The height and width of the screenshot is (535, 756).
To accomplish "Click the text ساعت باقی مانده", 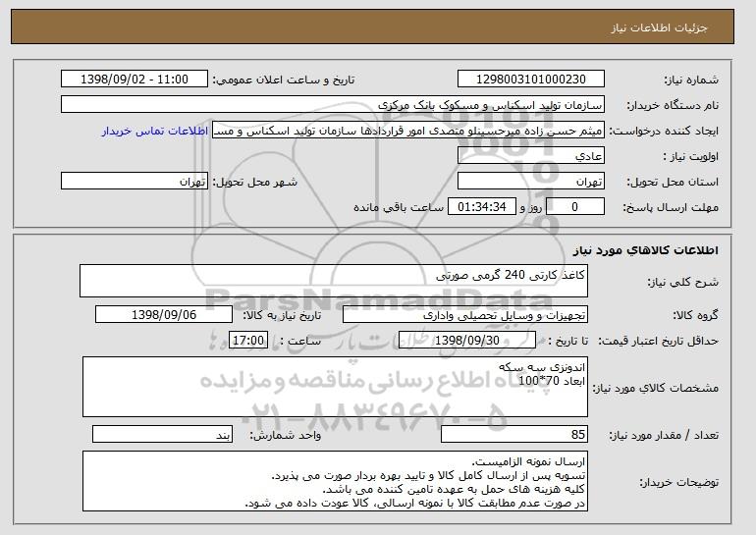I will coord(399,207).
